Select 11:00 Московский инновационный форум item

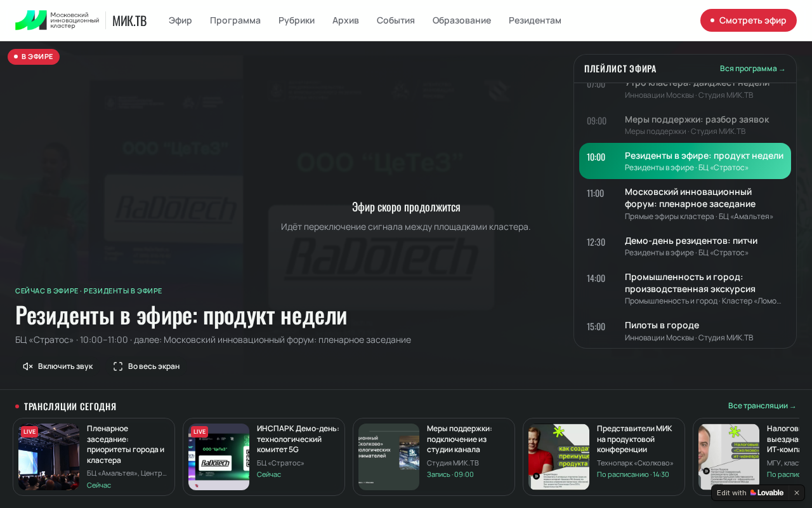point(685,204)
